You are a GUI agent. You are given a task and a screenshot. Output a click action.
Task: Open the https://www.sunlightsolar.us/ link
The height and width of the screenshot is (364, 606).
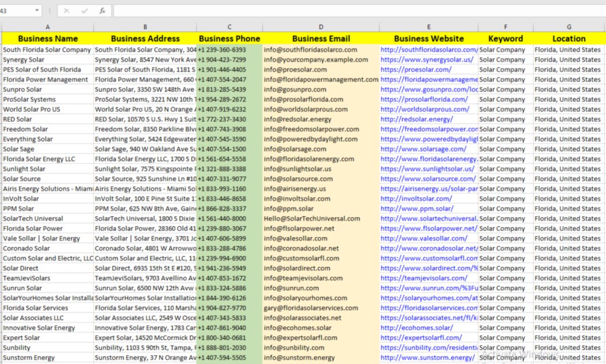click(x=428, y=169)
